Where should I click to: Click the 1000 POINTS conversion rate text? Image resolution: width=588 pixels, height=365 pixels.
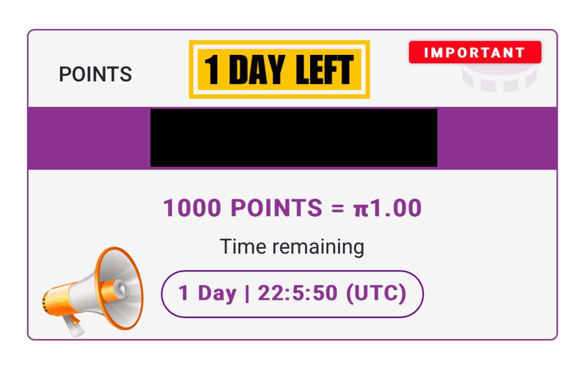[x=292, y=208]
